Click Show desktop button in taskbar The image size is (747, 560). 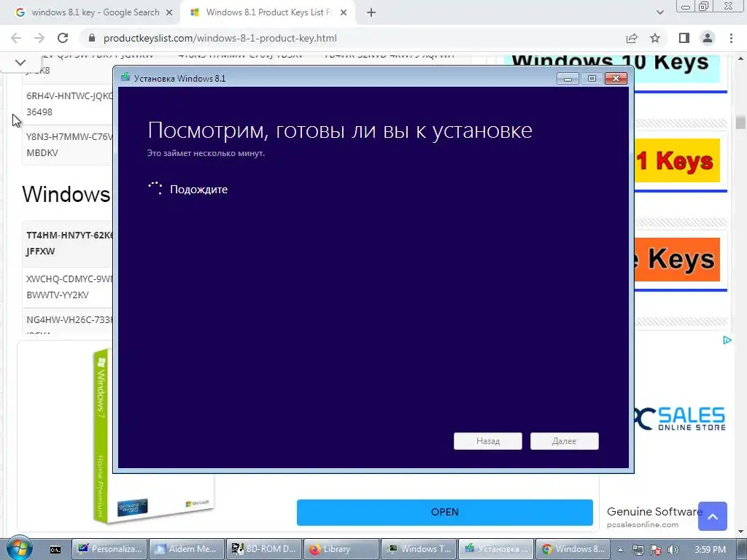point(741,549)
